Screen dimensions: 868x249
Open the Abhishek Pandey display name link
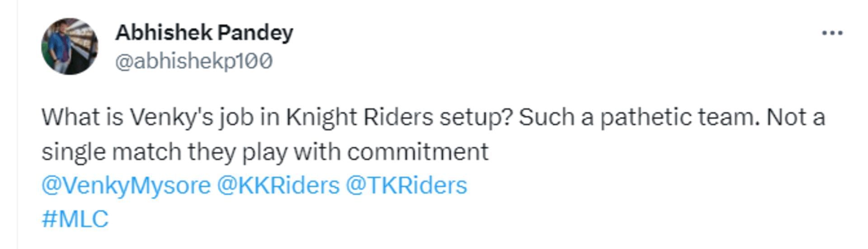tap(204, 33)
